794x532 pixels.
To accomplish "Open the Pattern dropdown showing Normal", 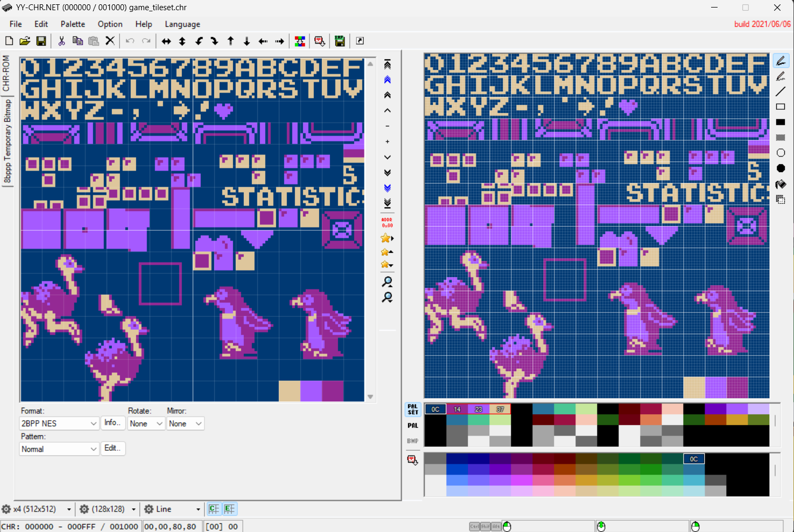I will [x=59, y=449].
